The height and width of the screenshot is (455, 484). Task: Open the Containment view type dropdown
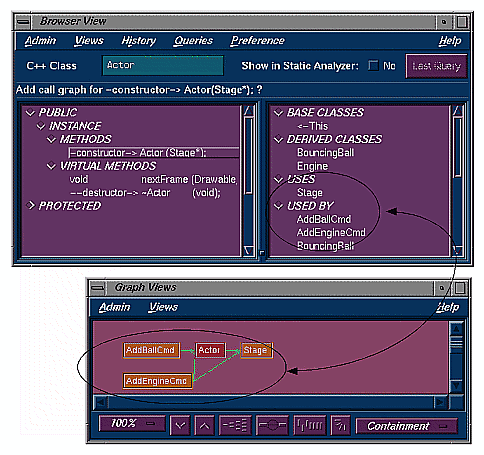(406, 426)
